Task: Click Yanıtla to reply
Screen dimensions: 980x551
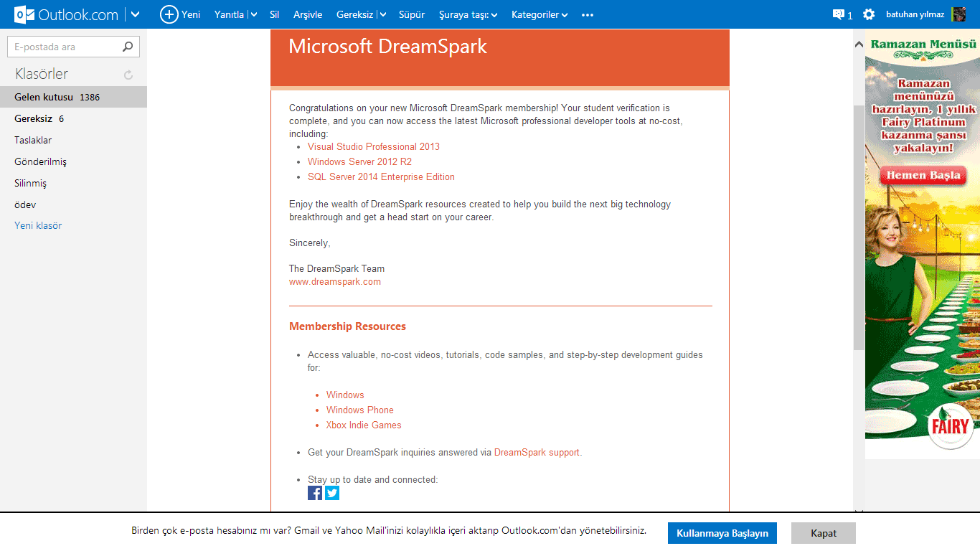Action: [230, 14]
